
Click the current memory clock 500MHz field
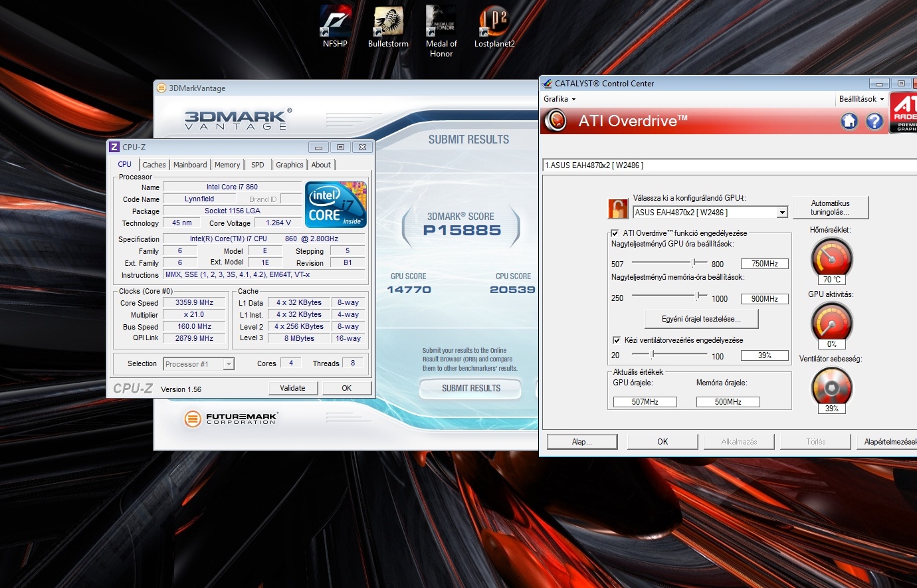[728, 402]
